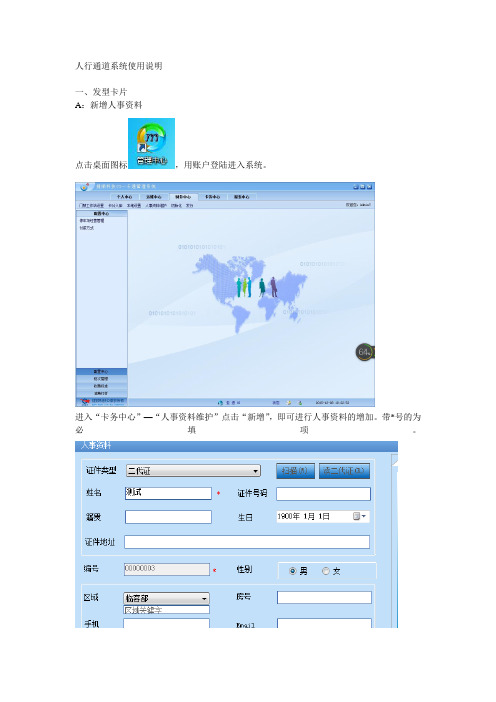Switch to the third (active) center tab

[183, 197]
